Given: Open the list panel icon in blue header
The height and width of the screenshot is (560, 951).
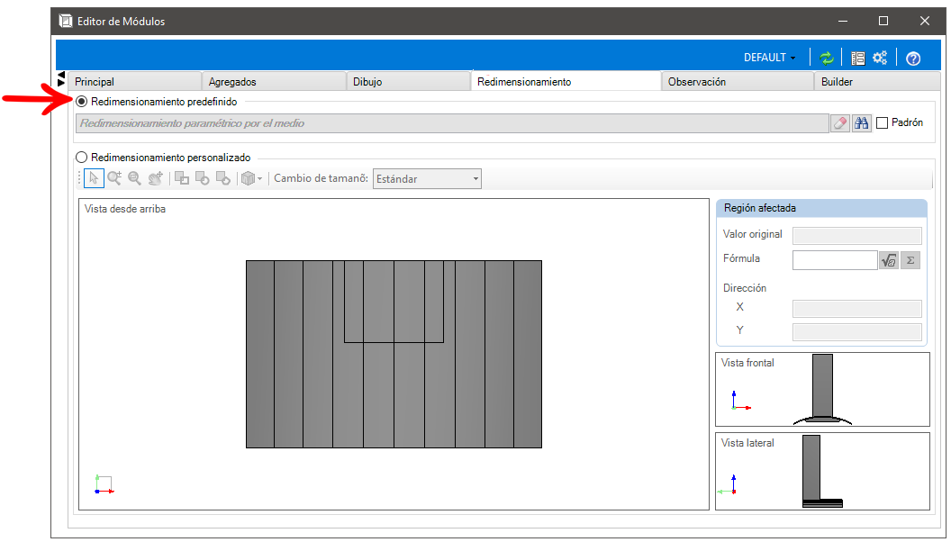Looking at the screenshot, I should click(x=857, y=59).
